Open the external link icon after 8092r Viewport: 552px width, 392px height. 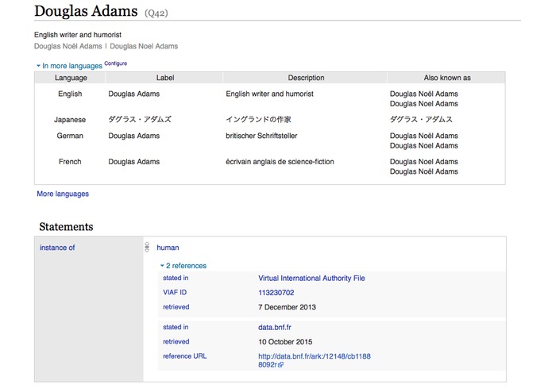280,365
